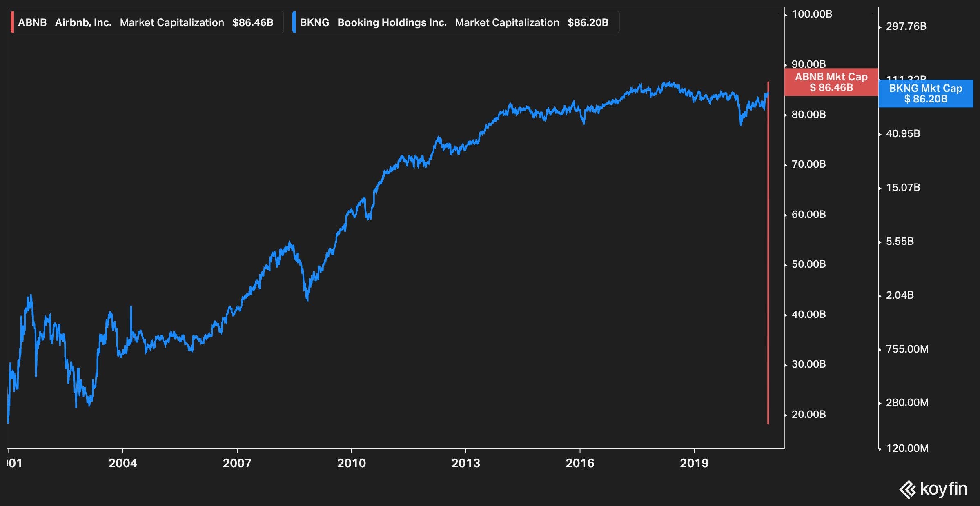Screen dimensions: 980x506
Task: Click the 100.00B axis label
Action: tap(812, 14)
